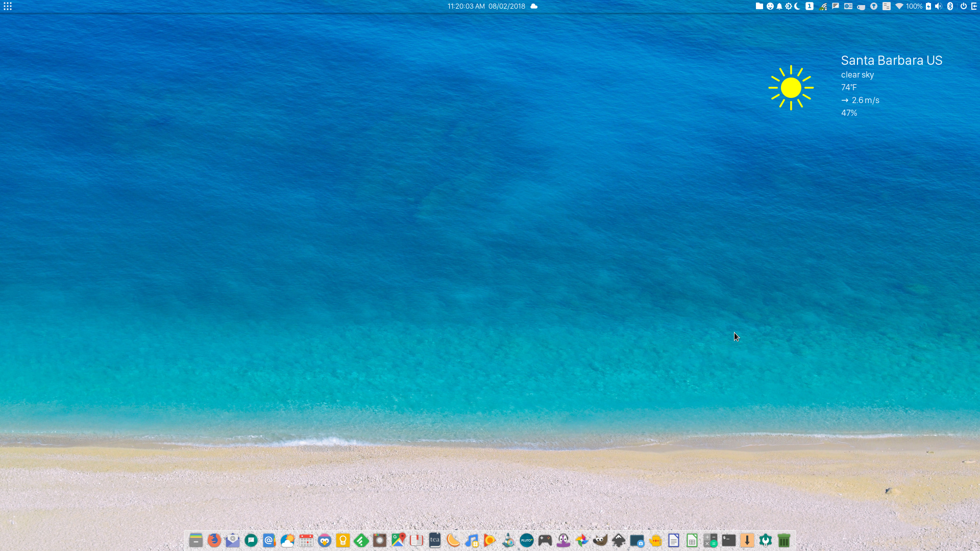Click the power button in the tray
This screenshot has width=980, height=551.
coord(964,7)
